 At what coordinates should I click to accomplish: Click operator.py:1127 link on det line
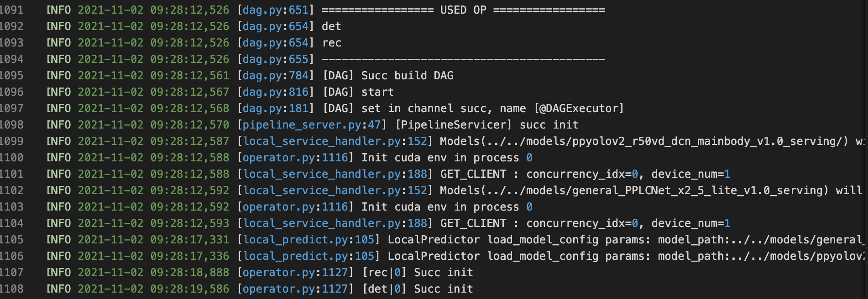pyautogui.click(x=295, y=289)
